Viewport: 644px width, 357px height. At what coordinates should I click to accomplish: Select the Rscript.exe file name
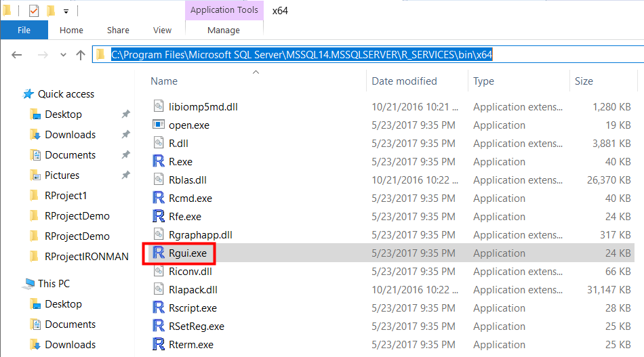(193, 308)
